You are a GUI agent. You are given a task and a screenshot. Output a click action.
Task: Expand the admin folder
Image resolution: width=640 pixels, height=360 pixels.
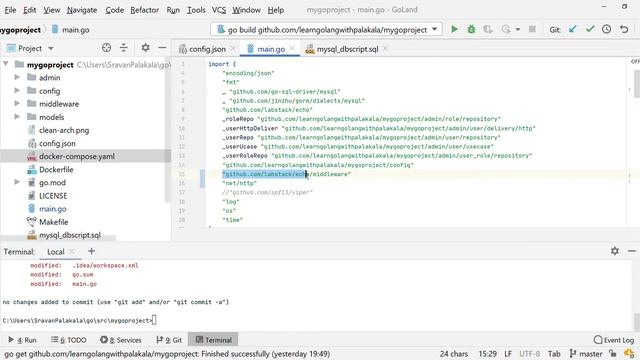point(17,77)
